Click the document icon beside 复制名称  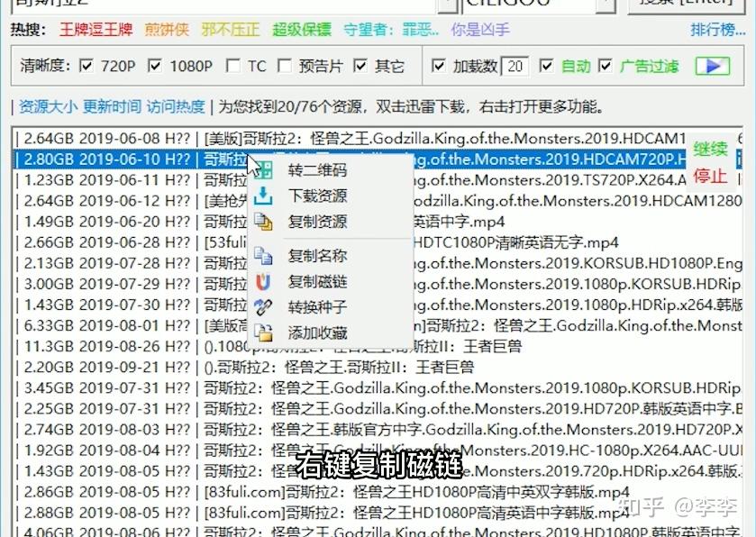coord(264,256)
